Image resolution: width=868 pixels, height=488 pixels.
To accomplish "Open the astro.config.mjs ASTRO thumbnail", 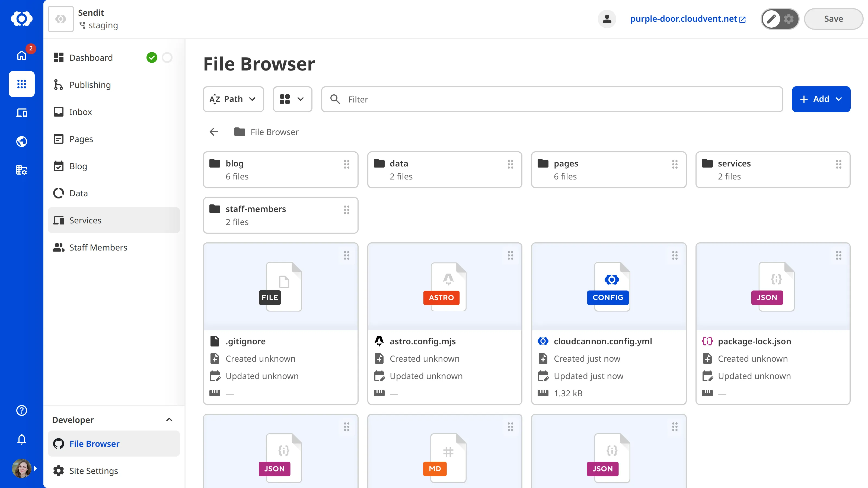I will [x=445, y=287].
